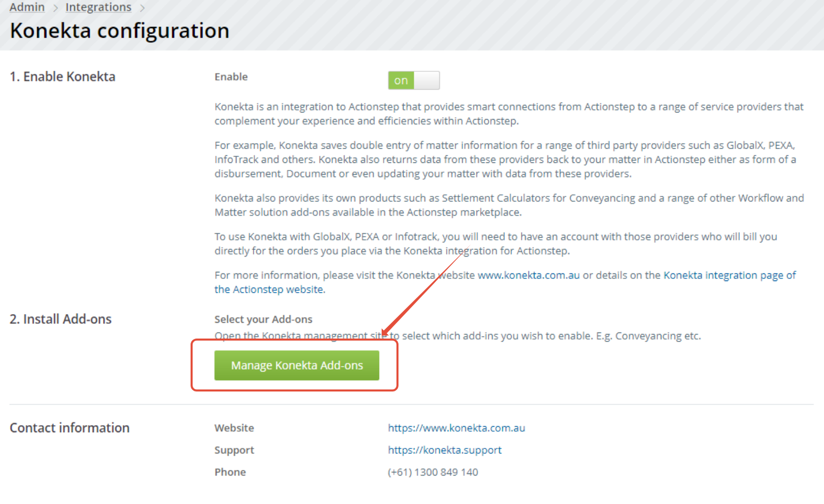Click the Enable field label
This screenshot has width=824, height=504.
(231, 77)
